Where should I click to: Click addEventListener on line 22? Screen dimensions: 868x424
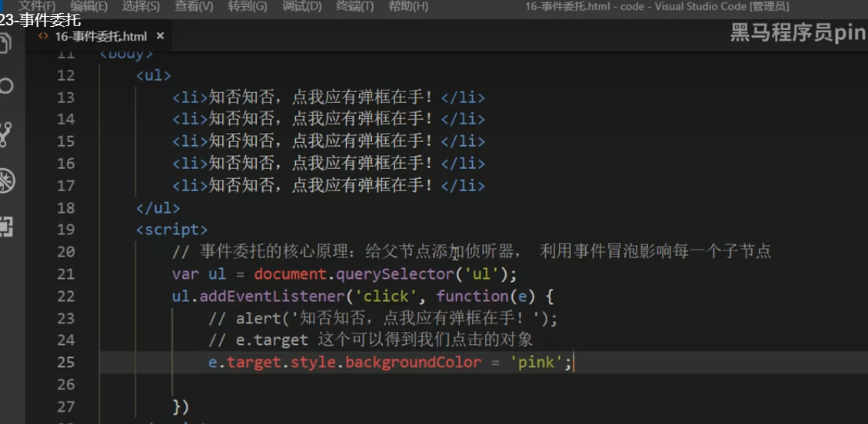(271, 296)
